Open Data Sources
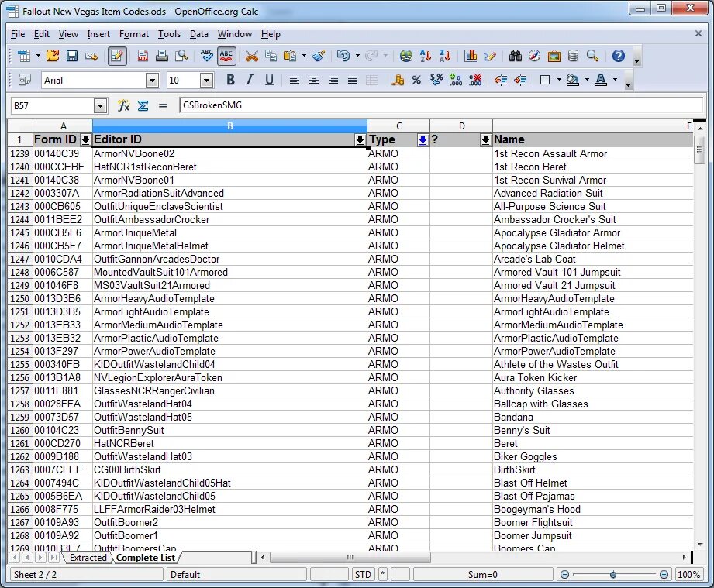This screenshot has height=588, width=714. [x=574, y=56]
